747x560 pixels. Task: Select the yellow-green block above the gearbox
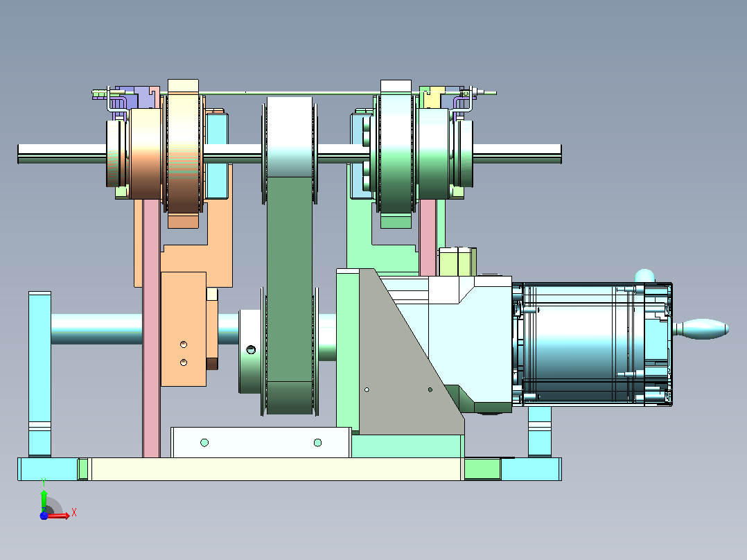point(457,262)
